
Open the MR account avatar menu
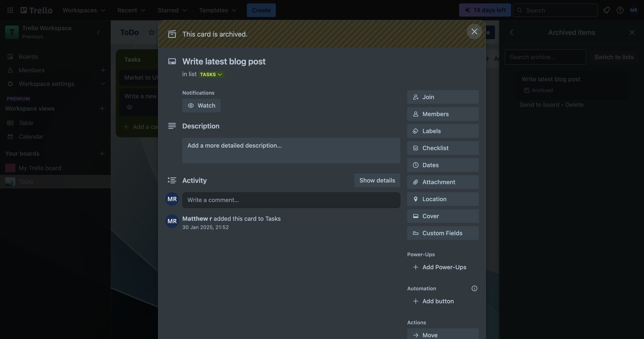[x=634, y=10]
